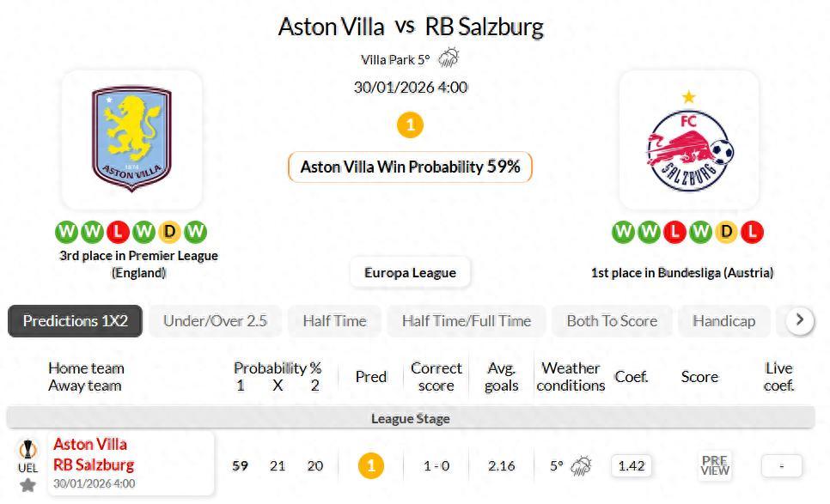Image resolution: width=830 pixels, height=504 pixels.
Task: Open the Half Time/Full Time tab
Action: pos(467,321)
